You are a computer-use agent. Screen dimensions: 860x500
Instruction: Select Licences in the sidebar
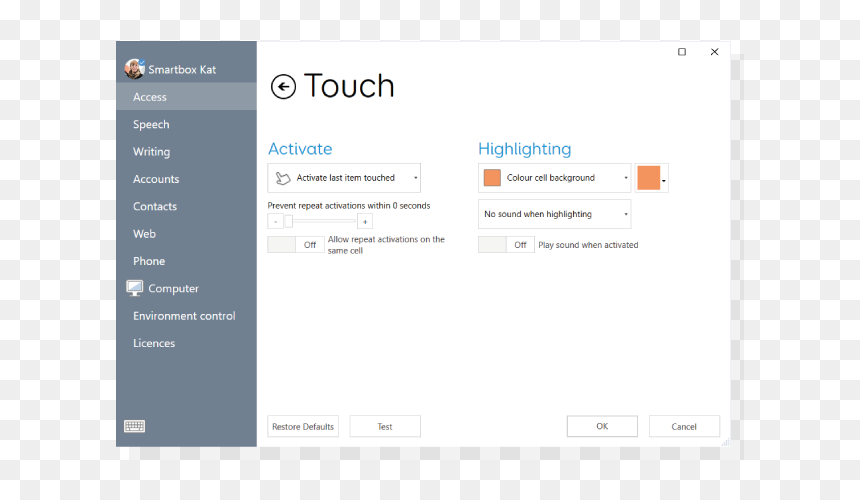tap(186, 343)
